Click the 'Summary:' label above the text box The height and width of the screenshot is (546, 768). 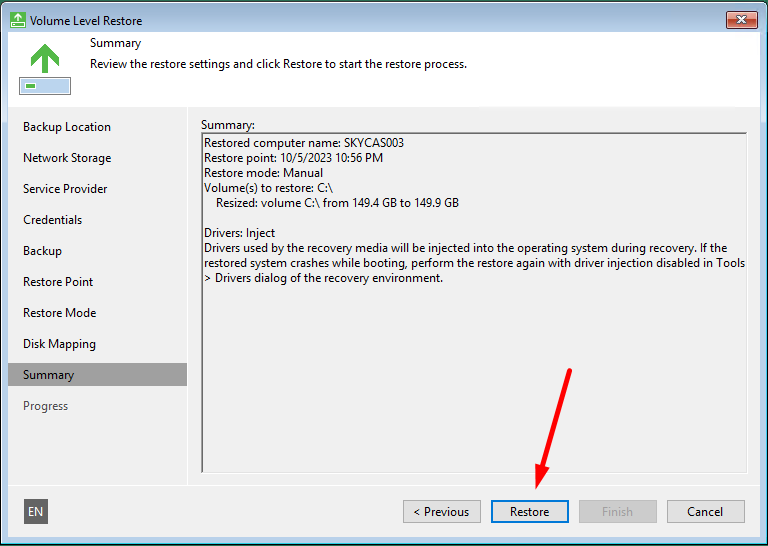[x=228, y=125]
